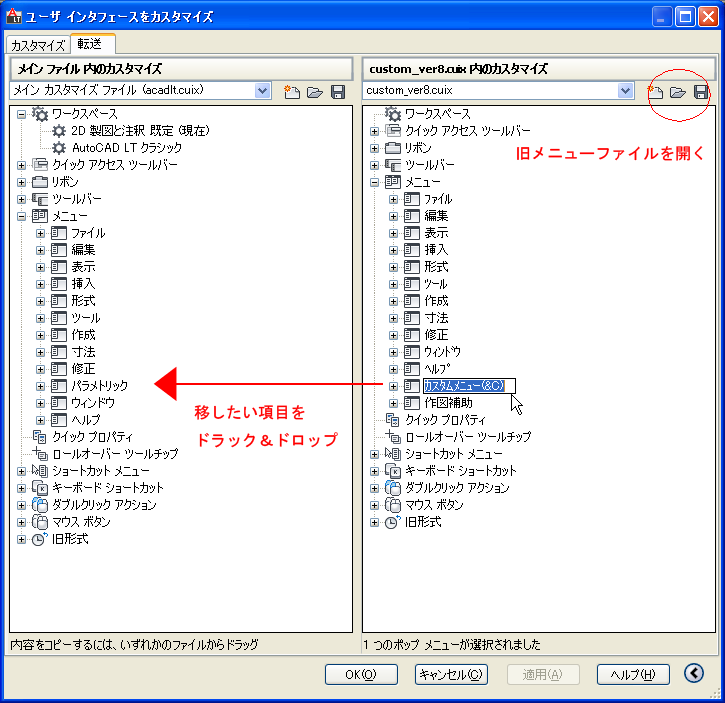Save main customization file icon in left pane
Image resolution: width=725 pixels, height=703 pixels.
(338, 92)
